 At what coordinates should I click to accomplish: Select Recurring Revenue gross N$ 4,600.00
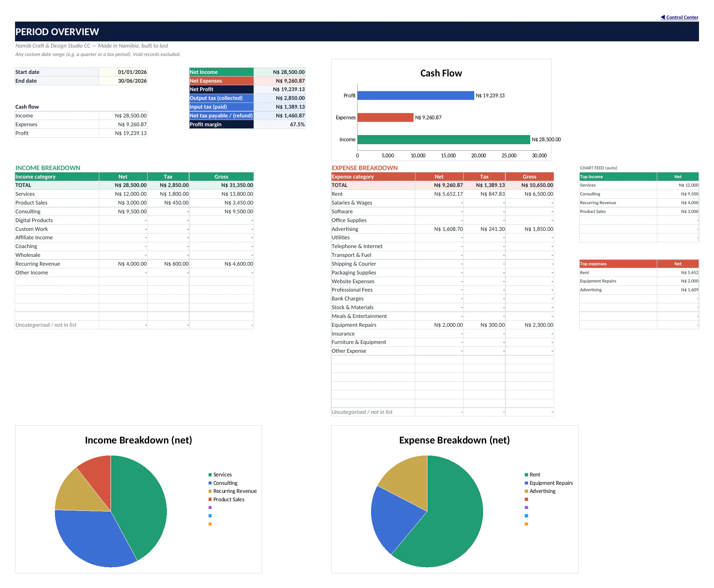221,264
